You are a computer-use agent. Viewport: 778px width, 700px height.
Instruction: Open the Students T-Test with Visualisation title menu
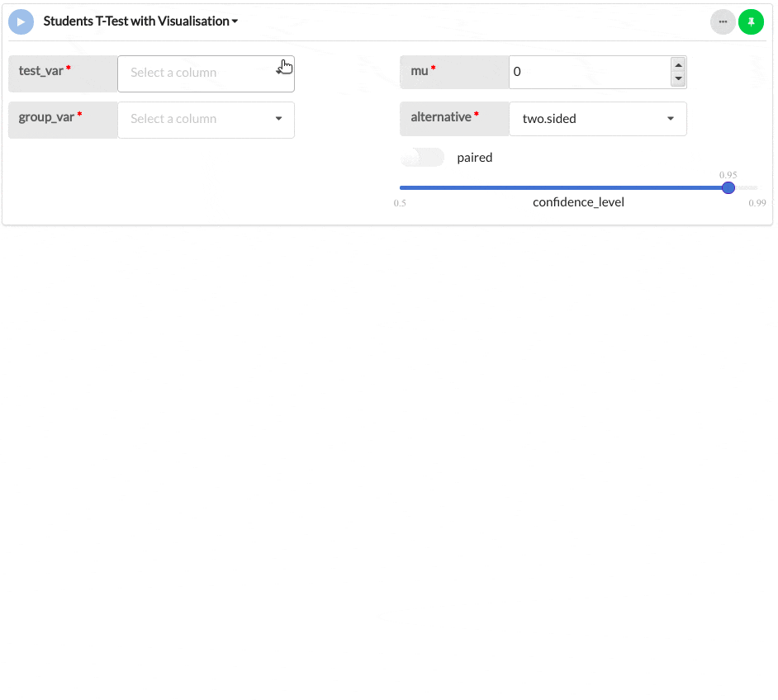tap(135, 21)
